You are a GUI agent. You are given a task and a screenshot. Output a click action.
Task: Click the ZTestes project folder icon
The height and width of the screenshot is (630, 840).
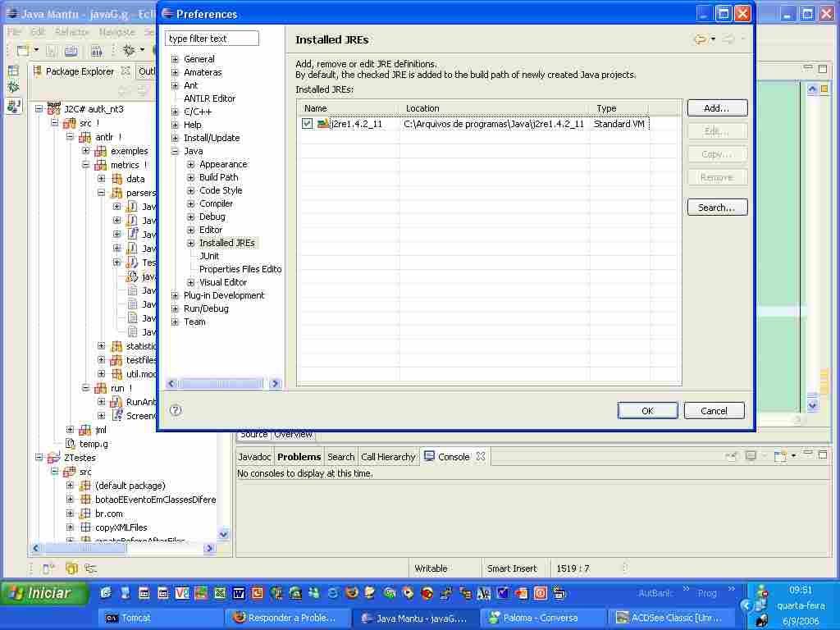53,458
